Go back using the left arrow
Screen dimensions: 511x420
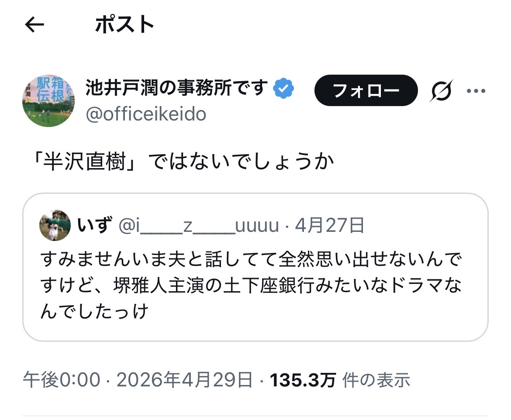35,25
